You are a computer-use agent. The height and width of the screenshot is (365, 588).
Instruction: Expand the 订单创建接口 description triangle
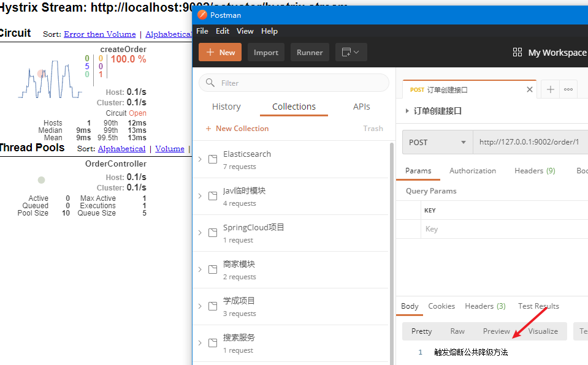coord(407,111)
